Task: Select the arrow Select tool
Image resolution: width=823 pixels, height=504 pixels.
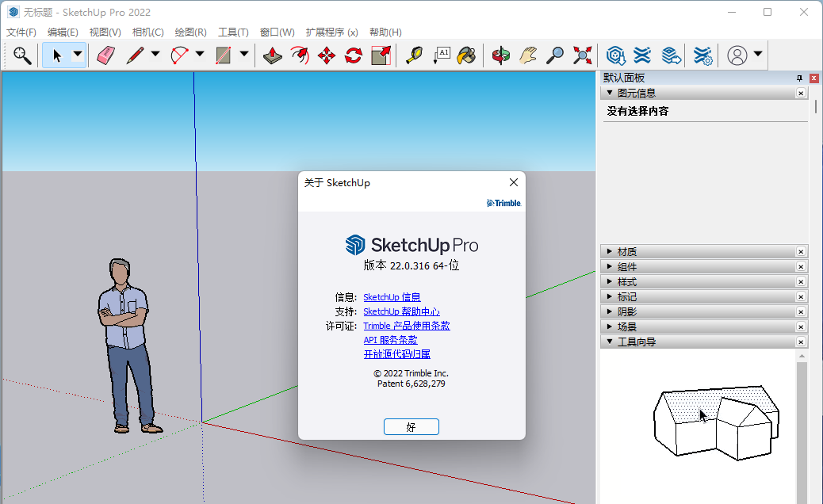Action: pyautogui.click(x=56, y=55)
